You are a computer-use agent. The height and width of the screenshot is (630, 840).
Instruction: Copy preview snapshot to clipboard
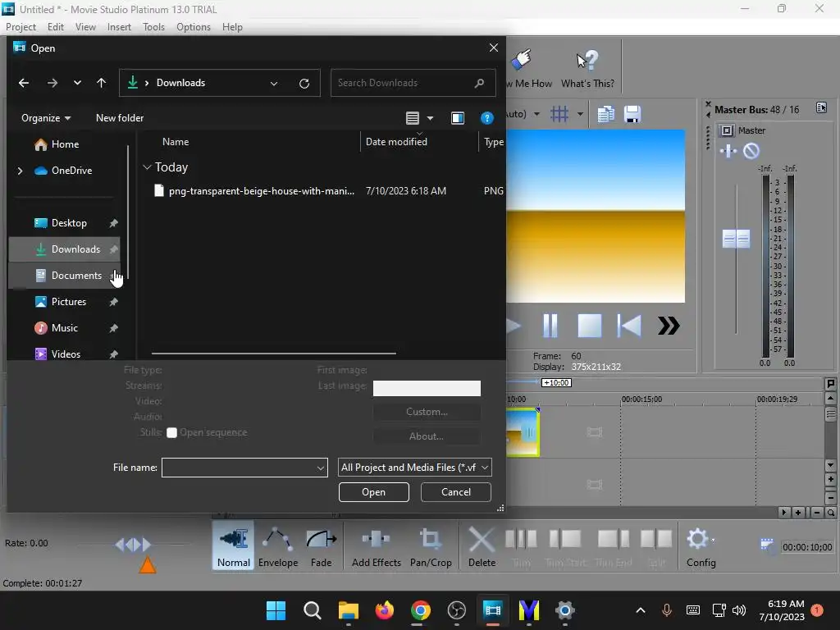[606, 114]
